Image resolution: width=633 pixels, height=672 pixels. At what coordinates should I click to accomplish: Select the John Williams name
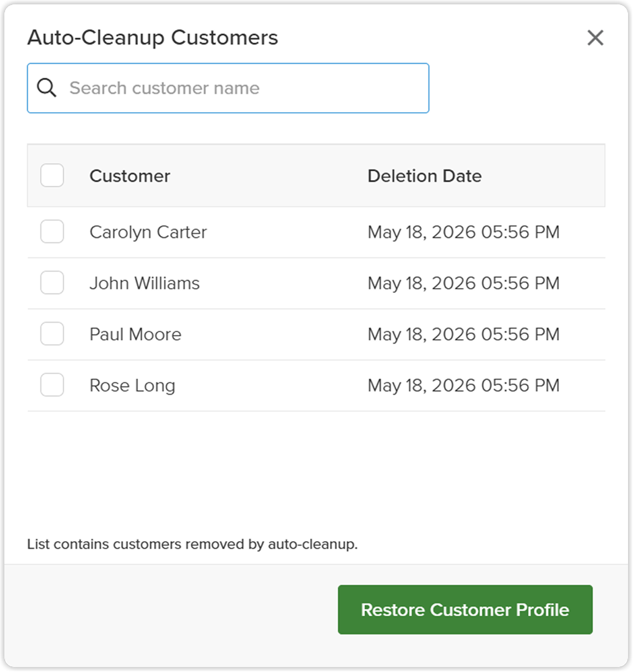pyautogui.click(x=145, y=283)
